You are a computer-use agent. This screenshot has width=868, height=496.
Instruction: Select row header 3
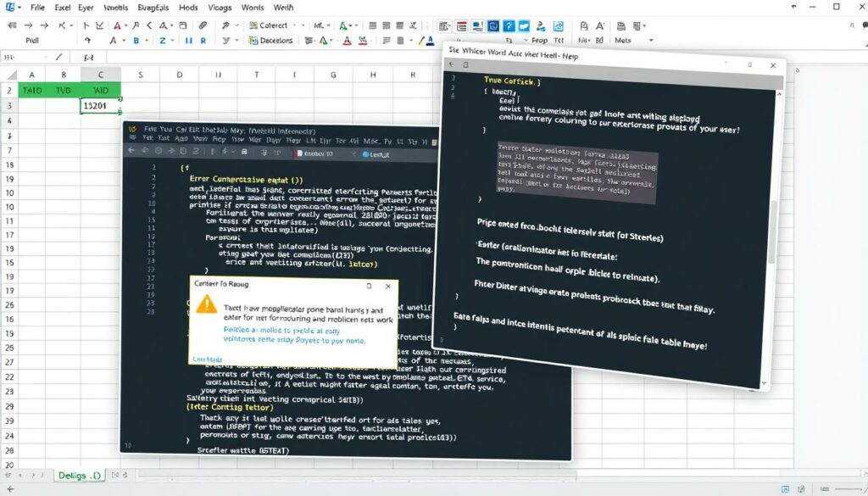(x=8, y=106)
